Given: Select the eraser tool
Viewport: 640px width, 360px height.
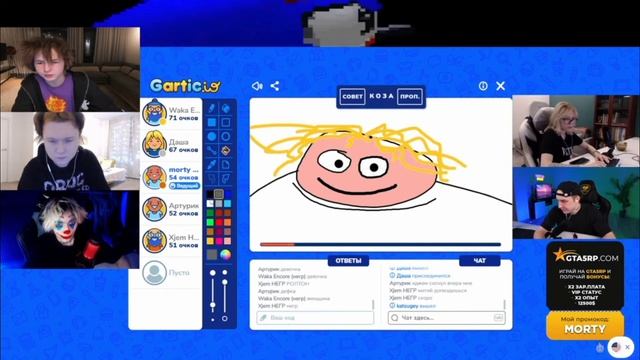Looking at the screenshot, I should (225, 108).
